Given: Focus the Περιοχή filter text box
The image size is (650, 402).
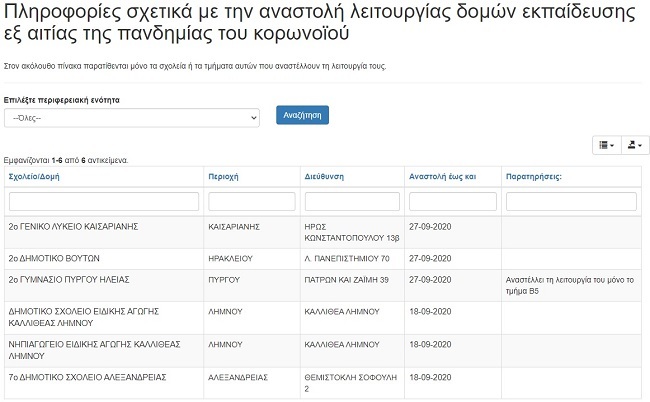Looking at the screenshot, I should tap(251, 201).
